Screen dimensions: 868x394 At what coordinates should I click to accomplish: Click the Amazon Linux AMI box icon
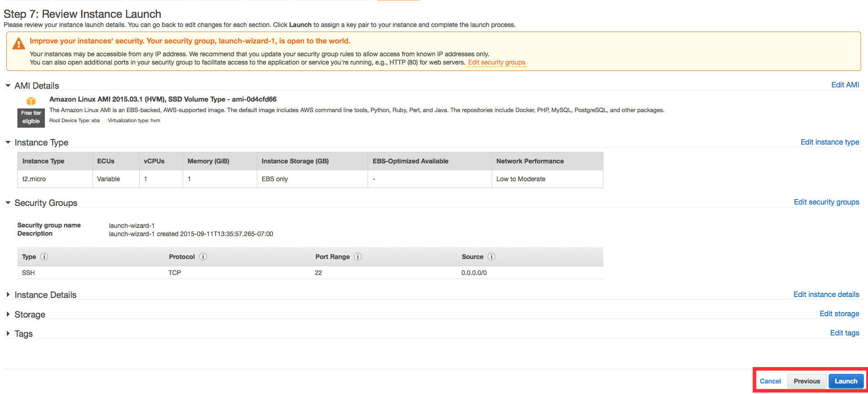(31, 101)
